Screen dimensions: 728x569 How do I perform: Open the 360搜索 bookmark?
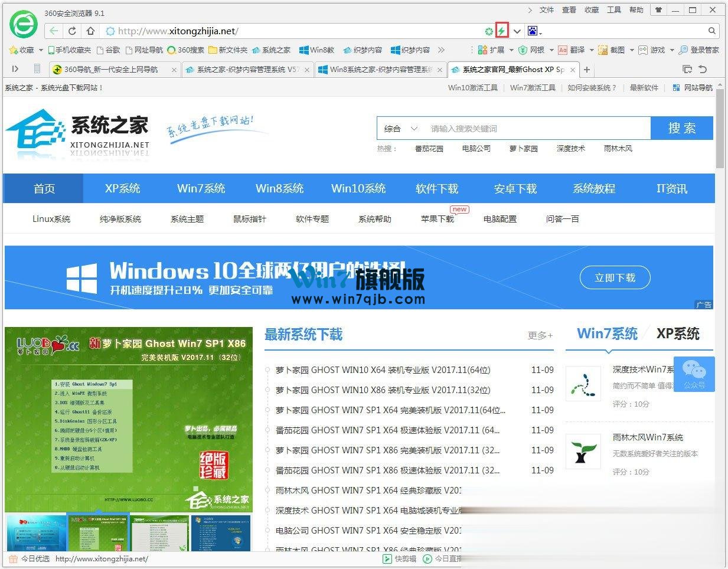185,50
